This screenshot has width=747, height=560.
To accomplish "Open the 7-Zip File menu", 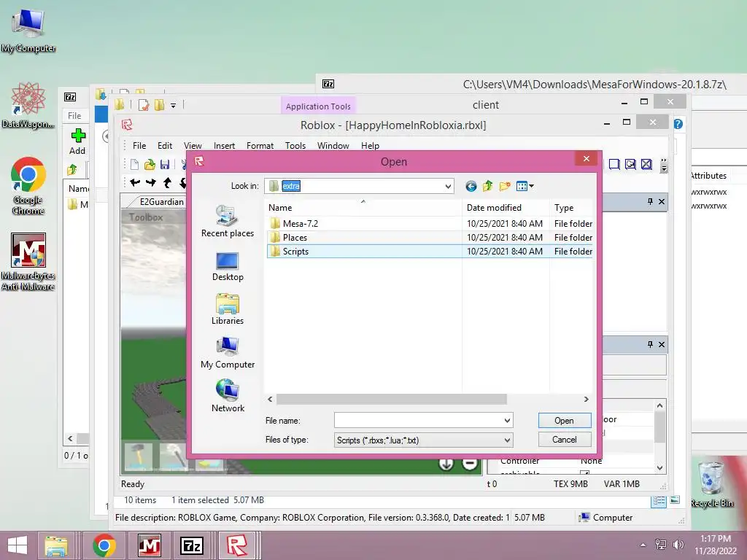I will click(74, 116).
